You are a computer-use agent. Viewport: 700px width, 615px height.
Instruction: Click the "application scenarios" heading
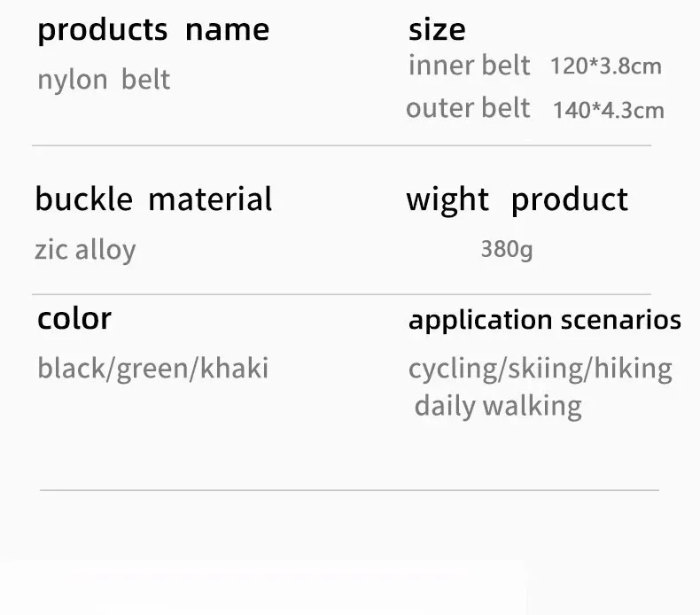[x=544, y=320]
